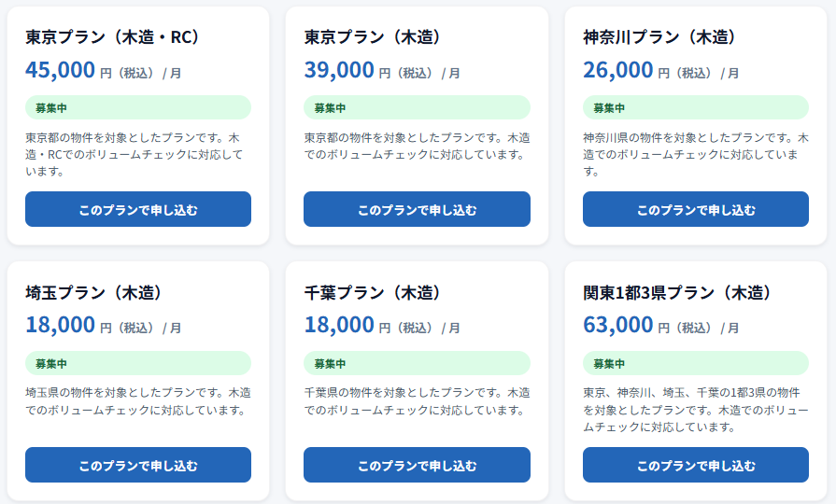Apply for the 東京プラン（木造） plan

point(417,209)
